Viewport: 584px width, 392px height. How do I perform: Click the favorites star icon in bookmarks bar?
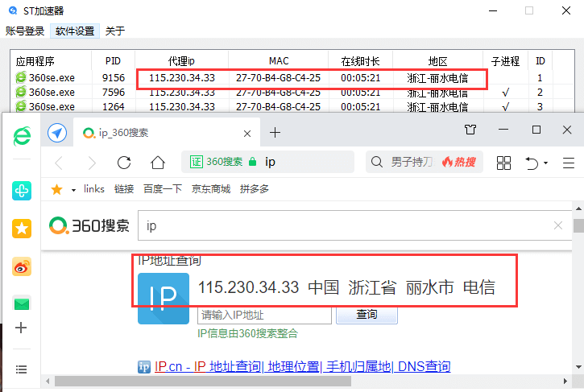(x=57, y=189)
